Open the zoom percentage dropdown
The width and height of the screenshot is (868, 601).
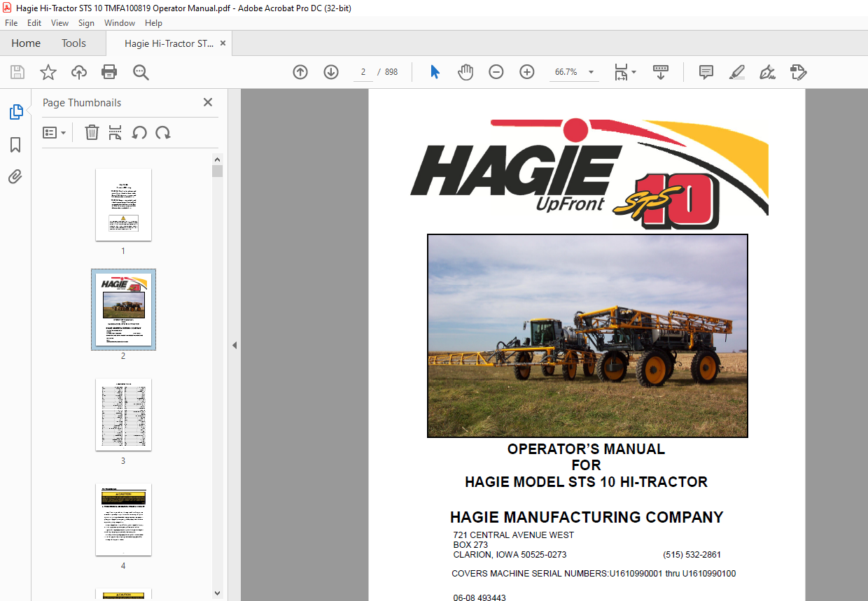pos(591,72)
